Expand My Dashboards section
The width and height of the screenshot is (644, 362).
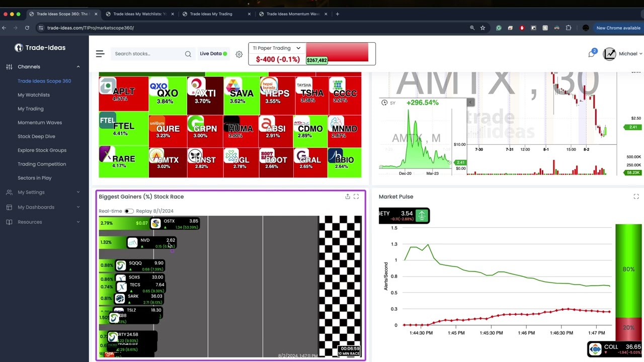pos(78,207)
